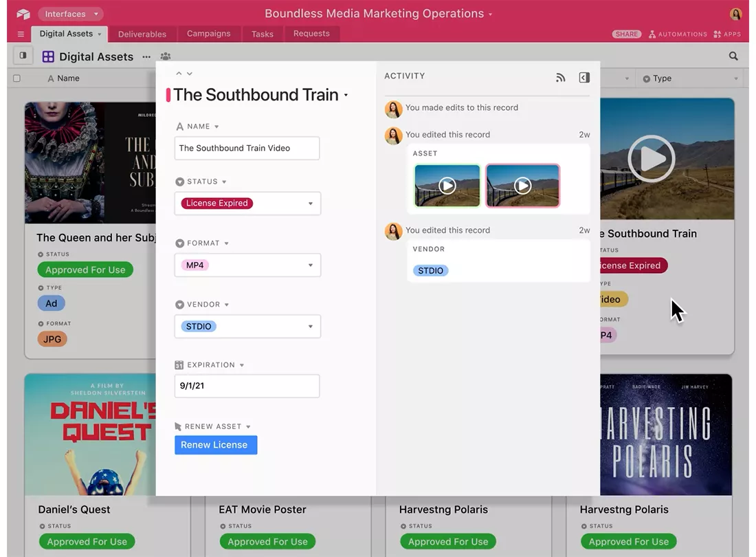Select the Digital Assets table tab
The width and height of the screenshot is (756, 557).
tap(70, 34)
